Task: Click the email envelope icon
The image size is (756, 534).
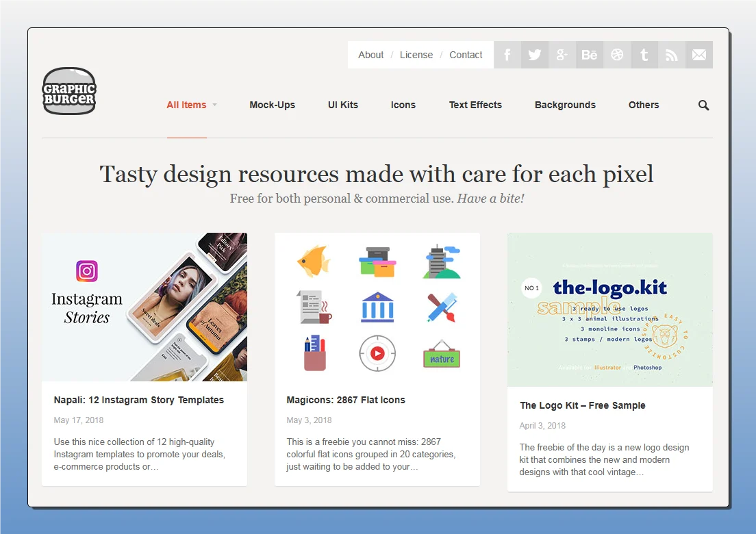Action: point(699,55)
